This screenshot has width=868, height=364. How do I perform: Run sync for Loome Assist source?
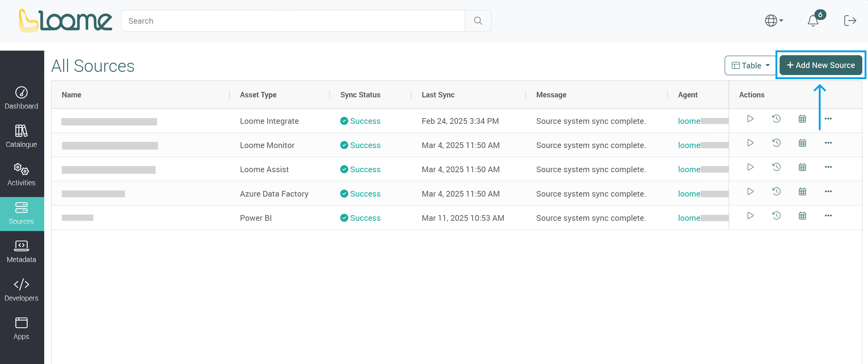[750, 167]
